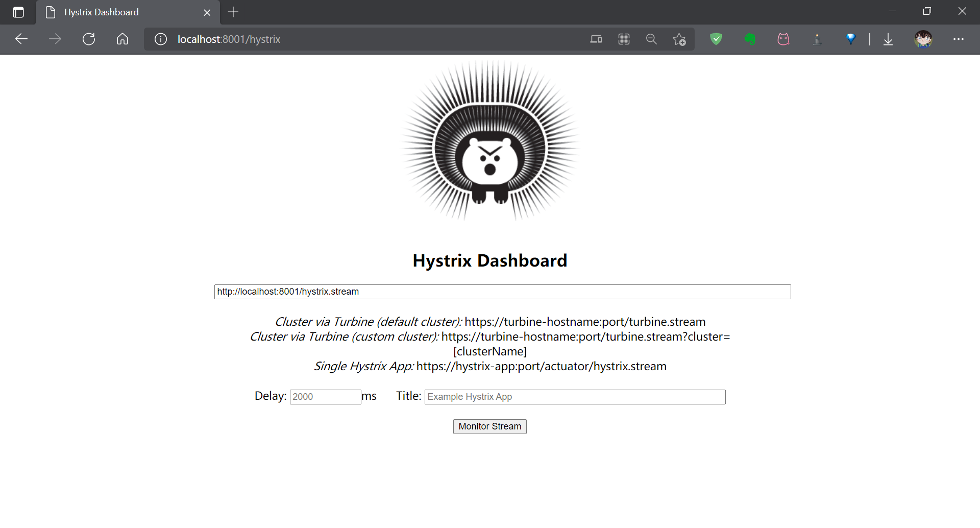
Task: Click the turbine-hostname:port/turbine.stream example URL
Action: 585,322
